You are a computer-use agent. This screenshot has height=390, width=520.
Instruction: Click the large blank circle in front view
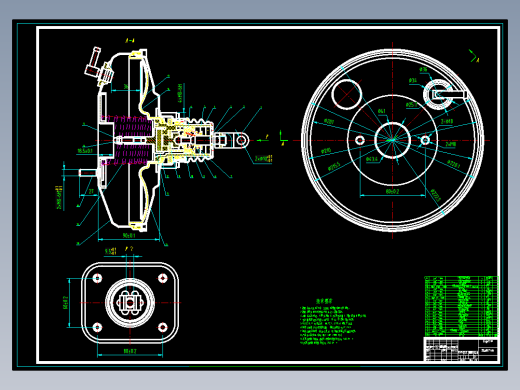(347, 94)
